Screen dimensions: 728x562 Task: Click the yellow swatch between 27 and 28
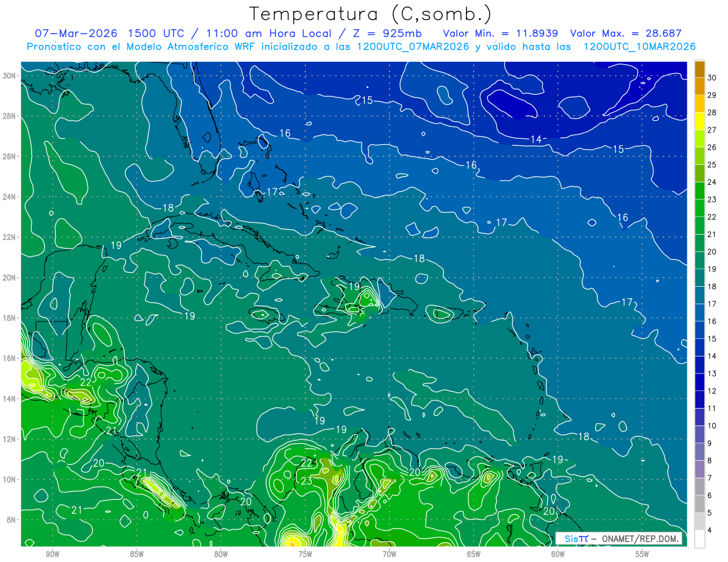(x=699, y=121)
